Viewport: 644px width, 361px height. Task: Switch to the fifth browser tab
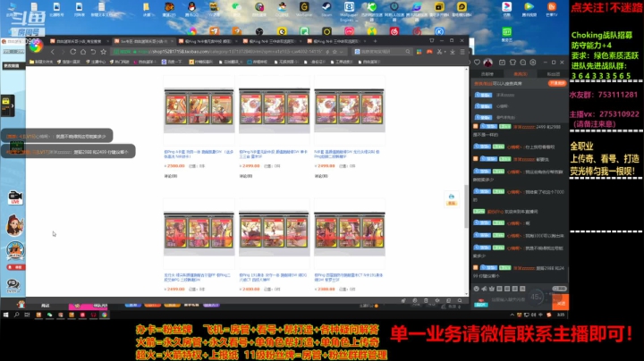(336, 41)
